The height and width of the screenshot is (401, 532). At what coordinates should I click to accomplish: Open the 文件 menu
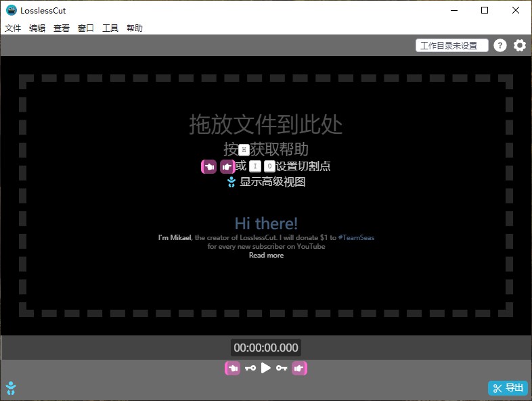point(13,28)
